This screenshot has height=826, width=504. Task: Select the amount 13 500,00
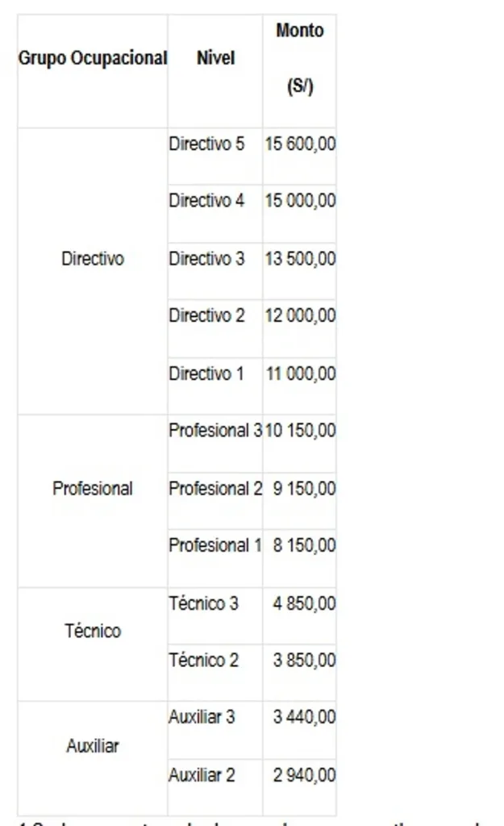[x=300, y=271]
